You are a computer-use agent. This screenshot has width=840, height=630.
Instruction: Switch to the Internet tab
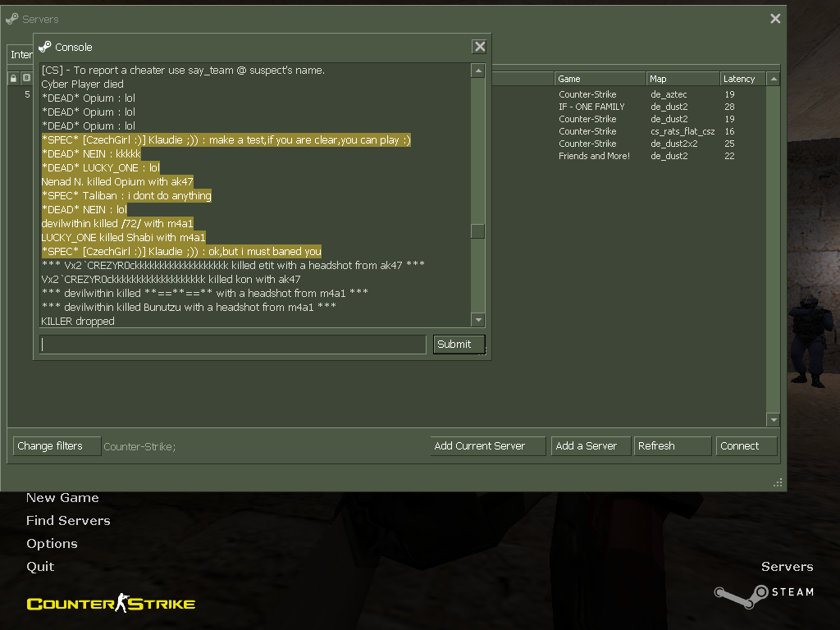coord(21,55)
